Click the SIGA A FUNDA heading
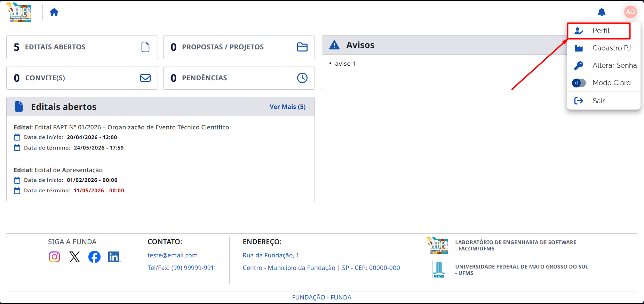 pyautogui.click(x=72, y=242)
